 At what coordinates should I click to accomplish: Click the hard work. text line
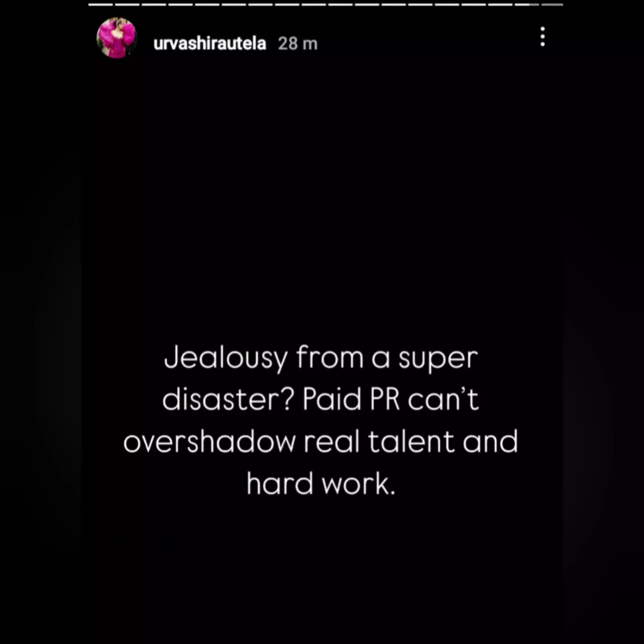pyautogui.click(x=321, y=483)
